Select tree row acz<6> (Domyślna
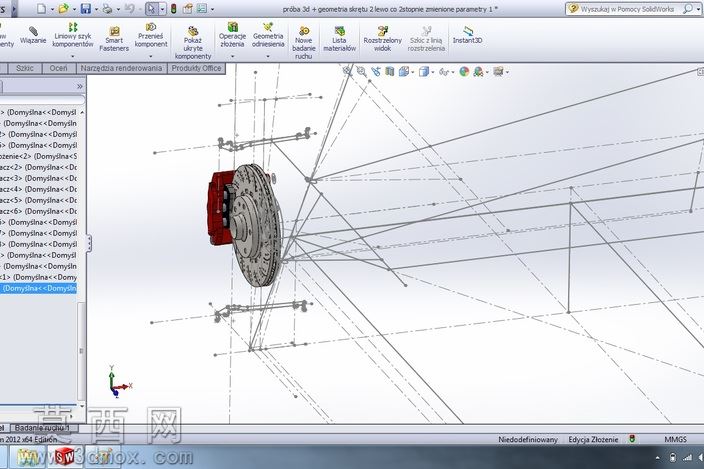Screen dimensions: 704x469 [38, 211]
